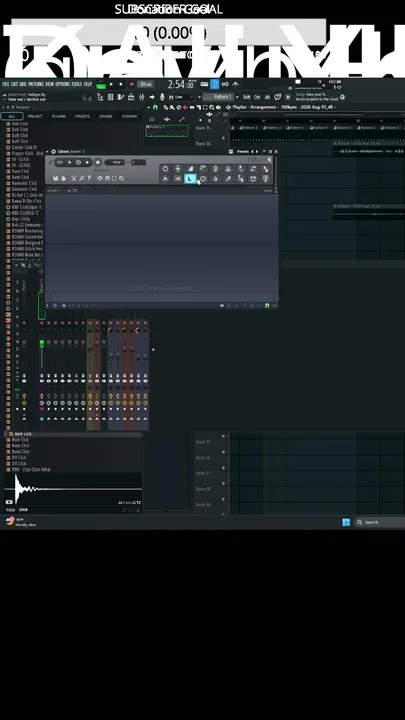
Task: Play the project from the main transport
Action: click(x=111, y=84)
